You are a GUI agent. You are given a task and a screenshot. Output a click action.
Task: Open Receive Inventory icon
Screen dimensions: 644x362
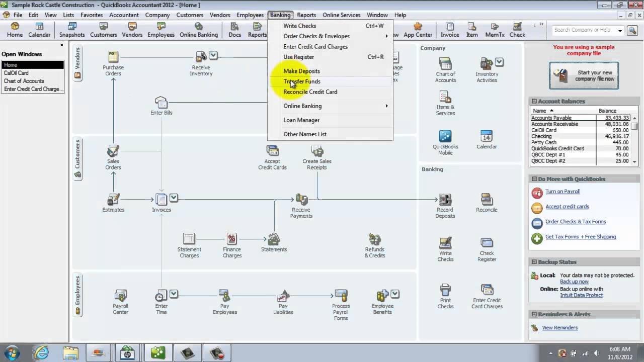(201, 56)
